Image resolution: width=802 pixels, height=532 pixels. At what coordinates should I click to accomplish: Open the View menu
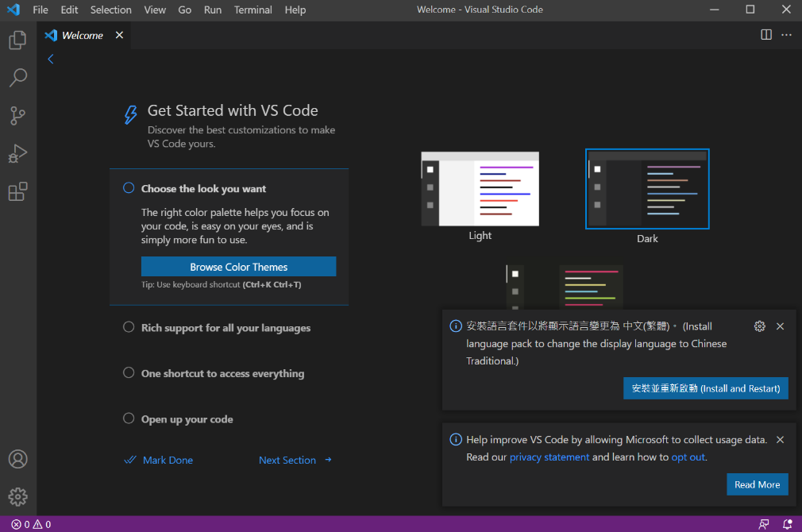tap(155, 10)
